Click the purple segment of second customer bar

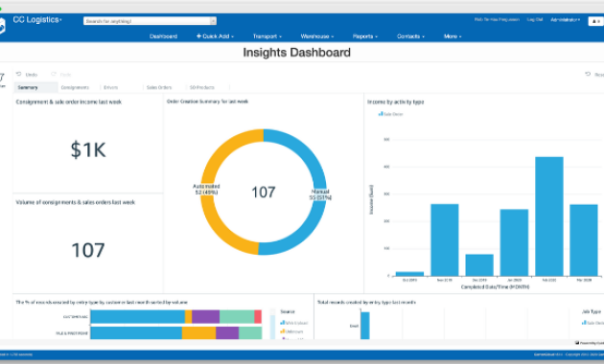[x=227, y=333]
